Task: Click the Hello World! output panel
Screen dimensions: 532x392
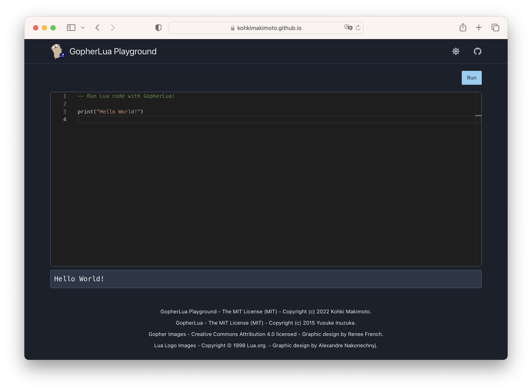Action: pyautogui.click(x=266, y=279)
